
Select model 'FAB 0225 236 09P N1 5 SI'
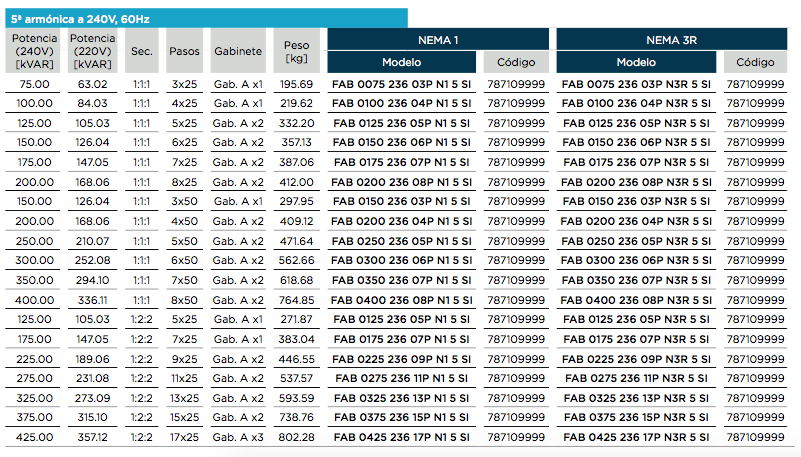coord(402,359)
